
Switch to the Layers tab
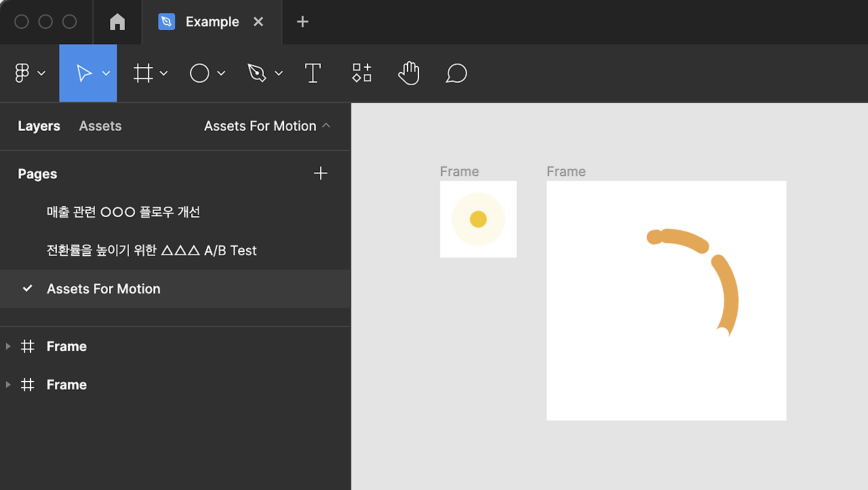tap(39, 126)
